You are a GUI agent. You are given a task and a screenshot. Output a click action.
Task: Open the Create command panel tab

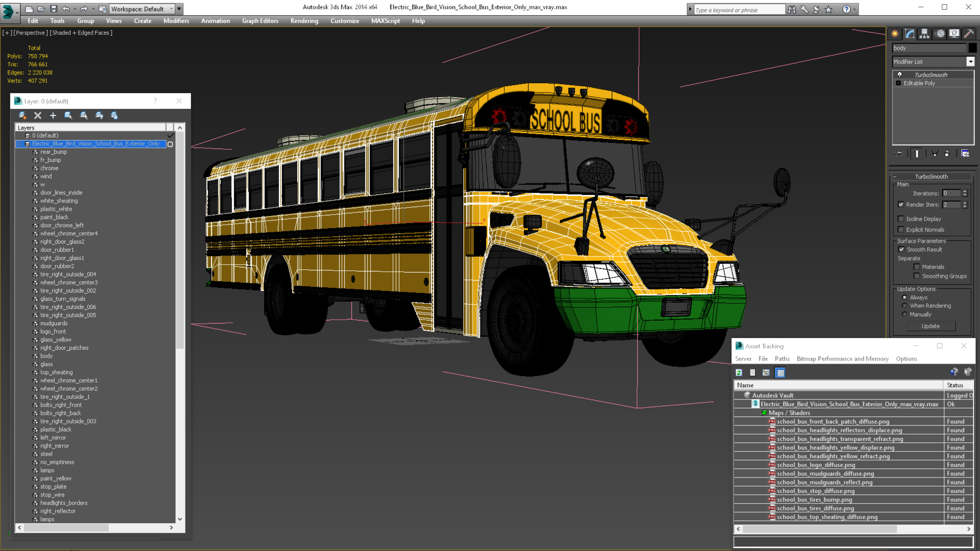(x=895, y=34)
